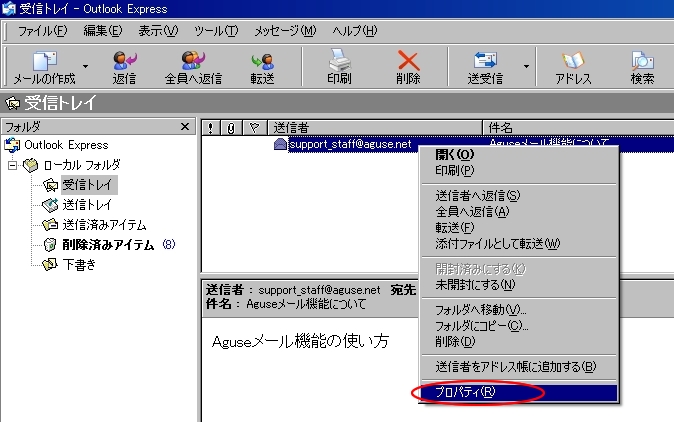Click the Delete (削除) red X toolbar icon
The width and height of the screenshot is (674, 422).
(408, 61)
